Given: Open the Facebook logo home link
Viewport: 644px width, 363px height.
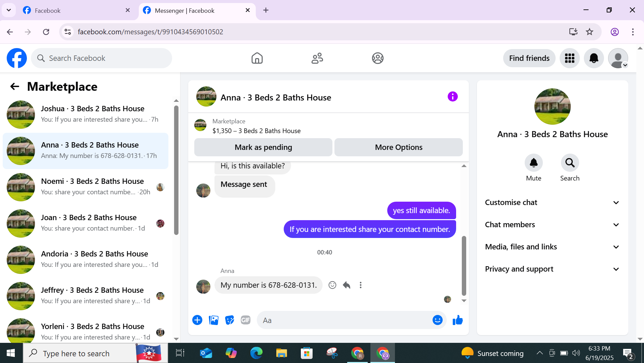Looking at the screenshot, I should [17, 58].
